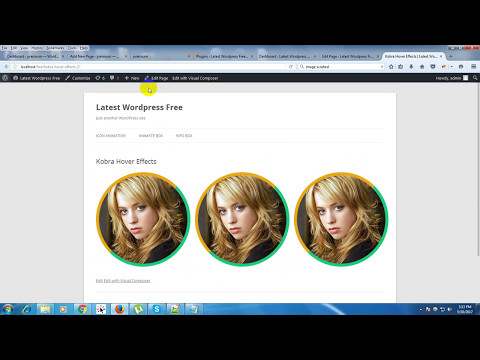Screen dimensions: 480x360
Task: Open the site name Latest Wordpress Free in admin bar
Action: [37, 78]
